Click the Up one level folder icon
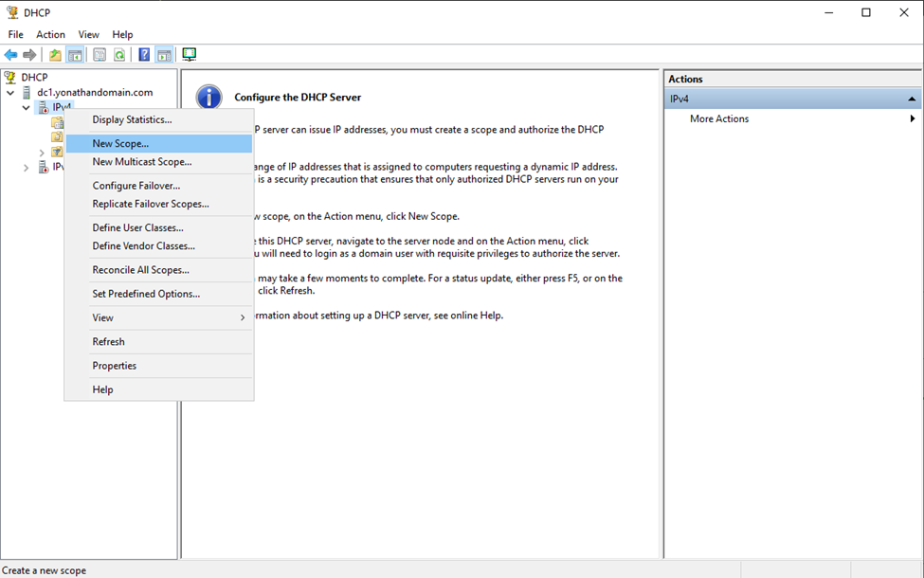 55,55
